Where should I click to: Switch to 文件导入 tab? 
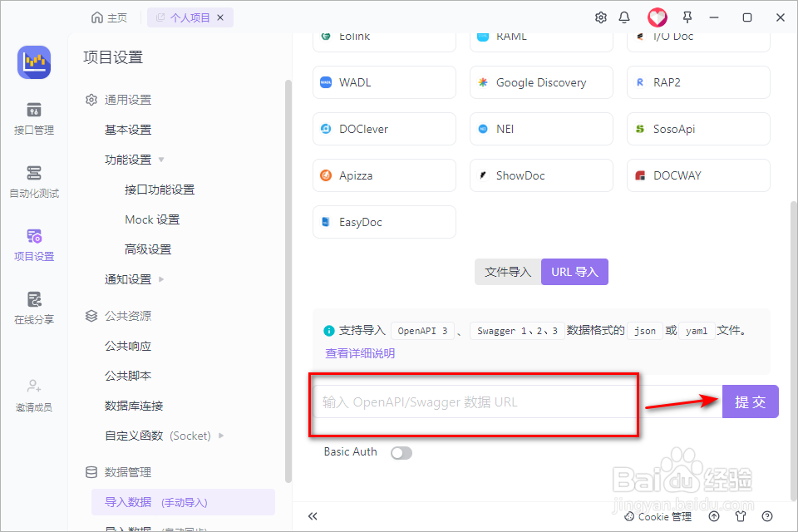[508, 272]
